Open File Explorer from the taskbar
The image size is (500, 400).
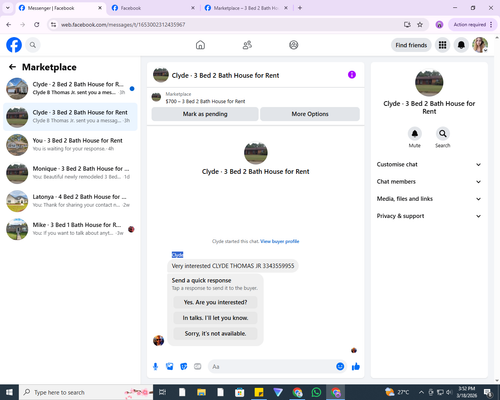click(201, 392)
